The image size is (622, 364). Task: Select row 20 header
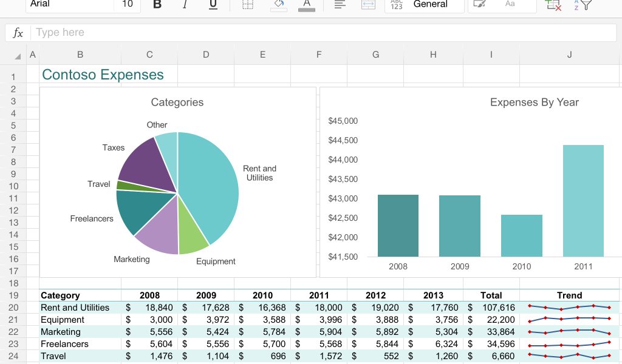point(14,308)
